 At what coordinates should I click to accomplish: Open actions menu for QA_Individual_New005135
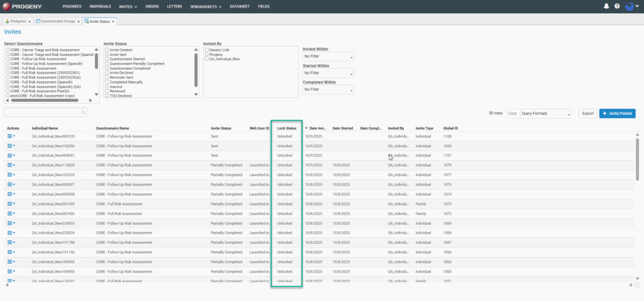point(11,136)
